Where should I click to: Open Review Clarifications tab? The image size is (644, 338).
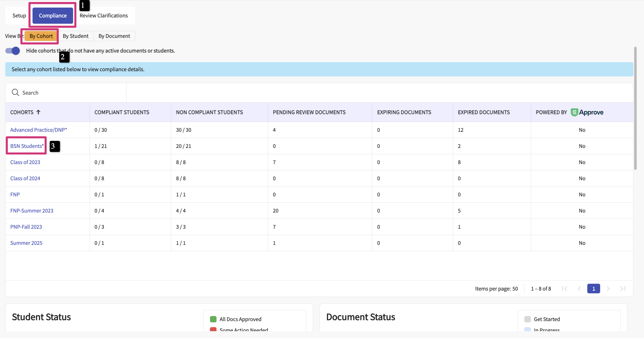[103, 16]
